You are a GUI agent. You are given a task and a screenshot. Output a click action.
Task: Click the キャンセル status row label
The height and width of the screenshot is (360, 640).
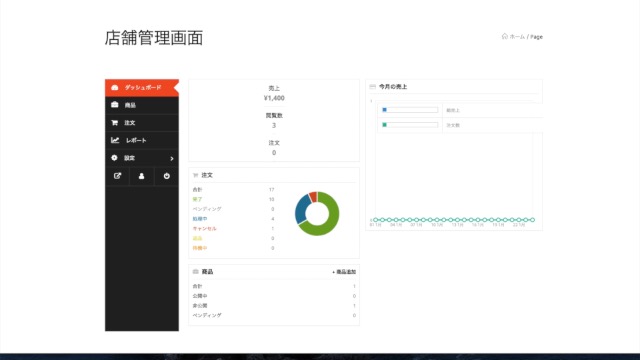[x=204, y=229]
